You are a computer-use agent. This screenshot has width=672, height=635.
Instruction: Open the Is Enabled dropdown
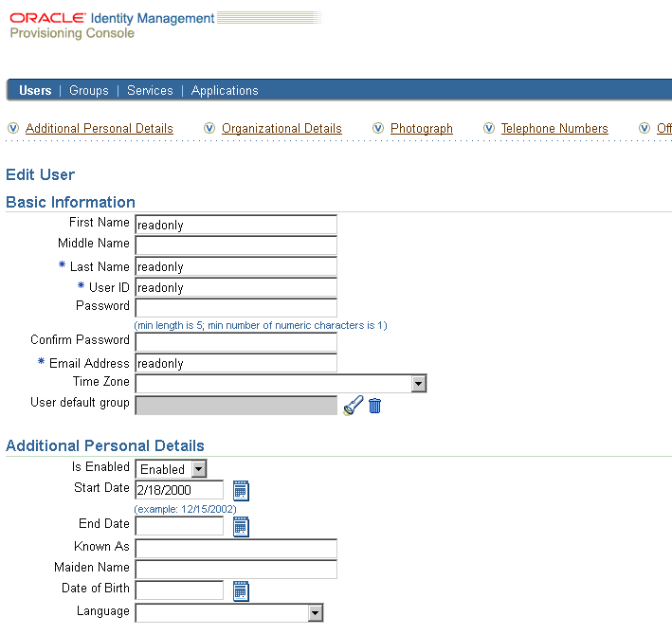tap(198, 469)
